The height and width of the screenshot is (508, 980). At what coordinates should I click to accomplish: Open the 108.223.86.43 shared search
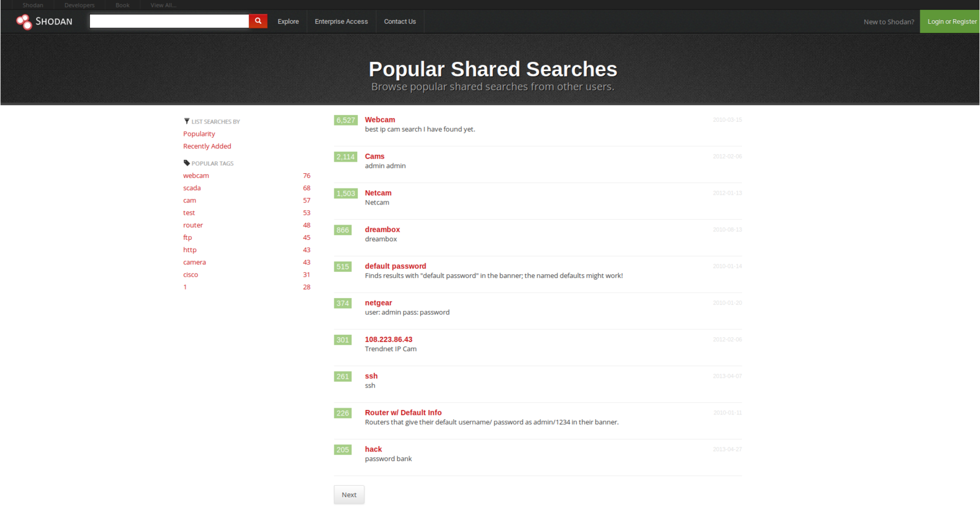[388, 340]
